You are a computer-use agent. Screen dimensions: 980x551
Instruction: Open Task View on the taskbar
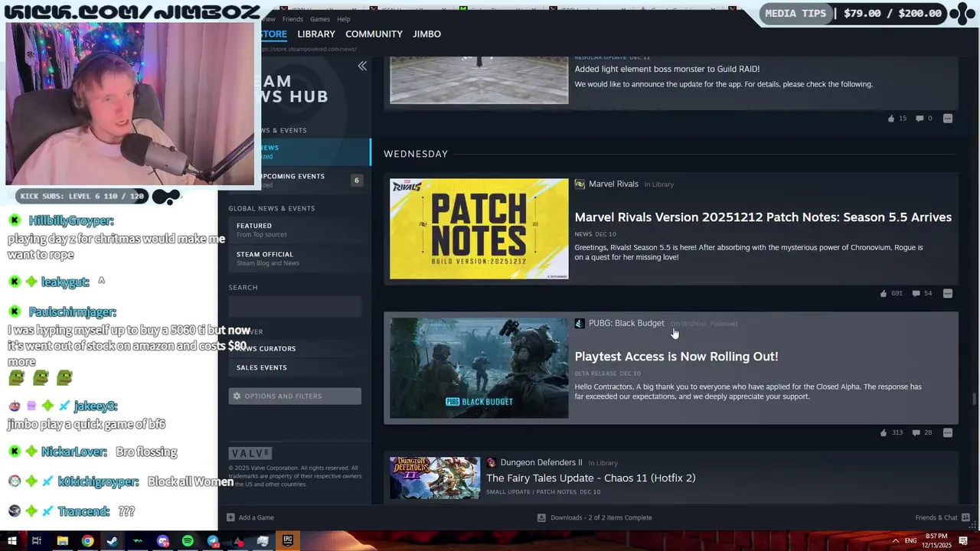point(36,541)
